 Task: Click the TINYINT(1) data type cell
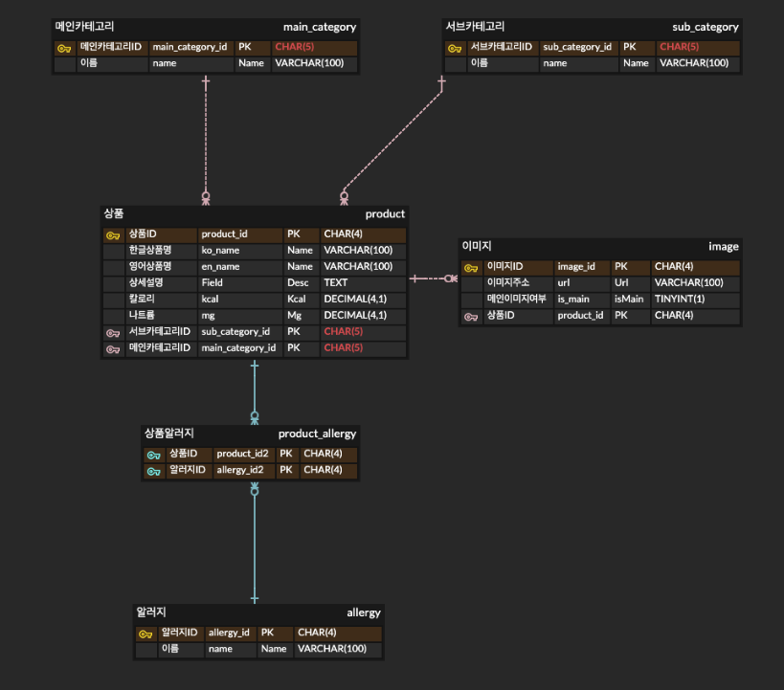[696, 300]
